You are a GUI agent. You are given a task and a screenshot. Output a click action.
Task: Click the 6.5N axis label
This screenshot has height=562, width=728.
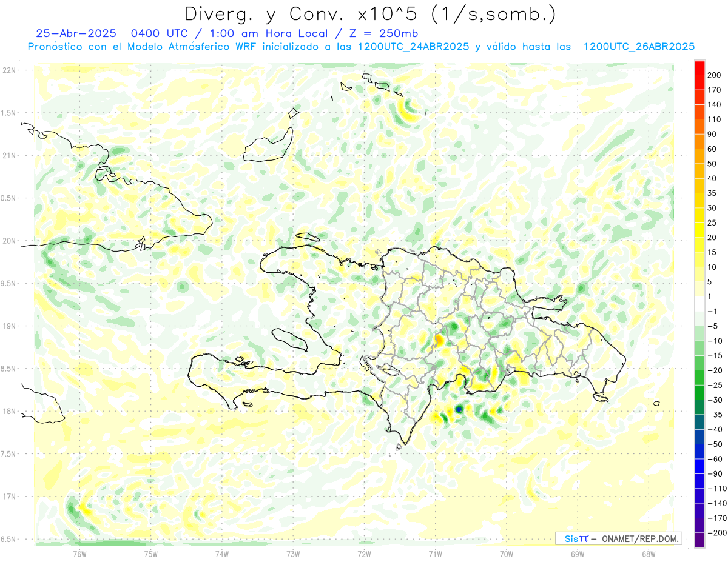[x=8, y=539]
